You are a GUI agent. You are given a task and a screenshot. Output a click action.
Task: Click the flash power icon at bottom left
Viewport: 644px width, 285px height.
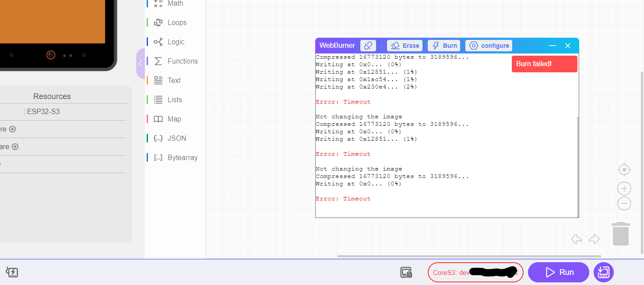(12, 273)
